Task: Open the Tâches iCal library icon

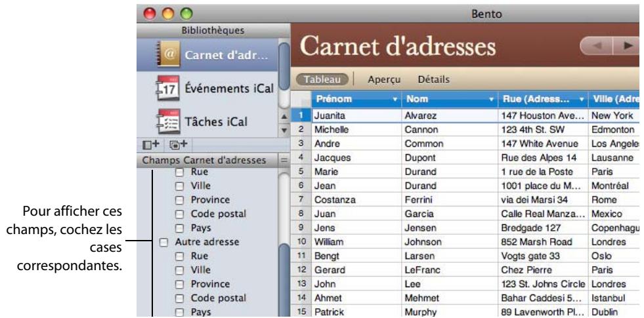Action: click(168, 121)
